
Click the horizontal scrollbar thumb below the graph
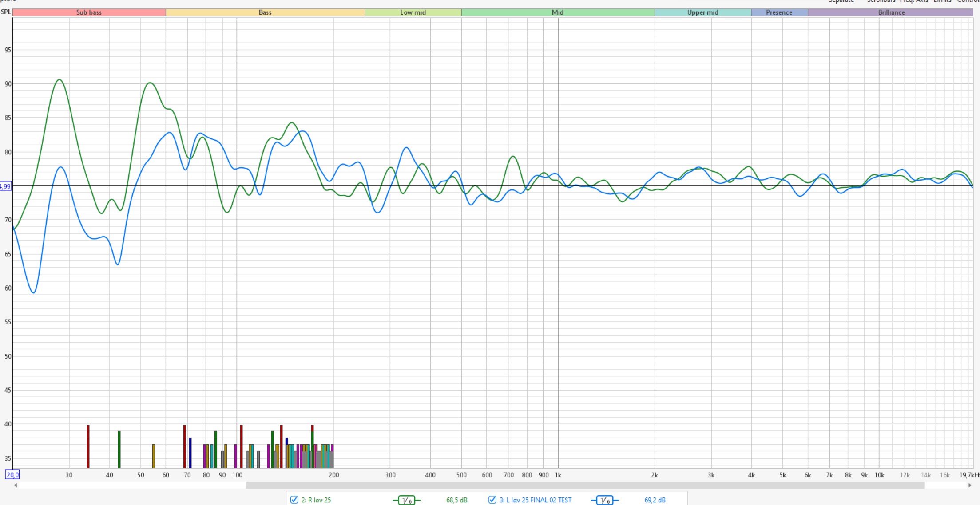[585, 485]
